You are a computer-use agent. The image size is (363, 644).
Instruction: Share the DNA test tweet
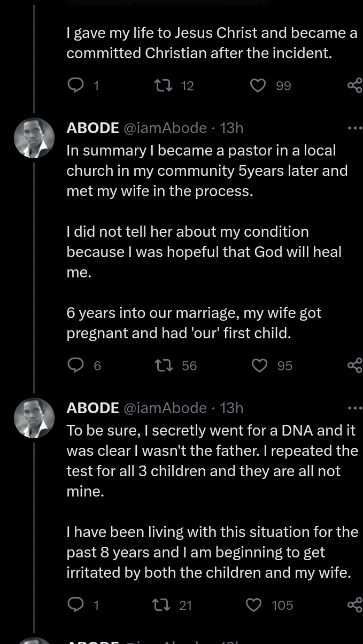click(354, 604)
